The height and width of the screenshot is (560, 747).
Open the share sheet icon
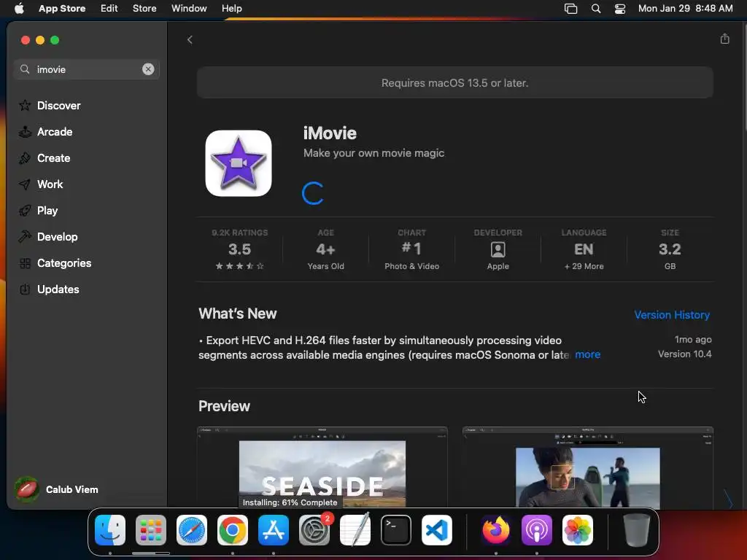[x=724, y=39]
